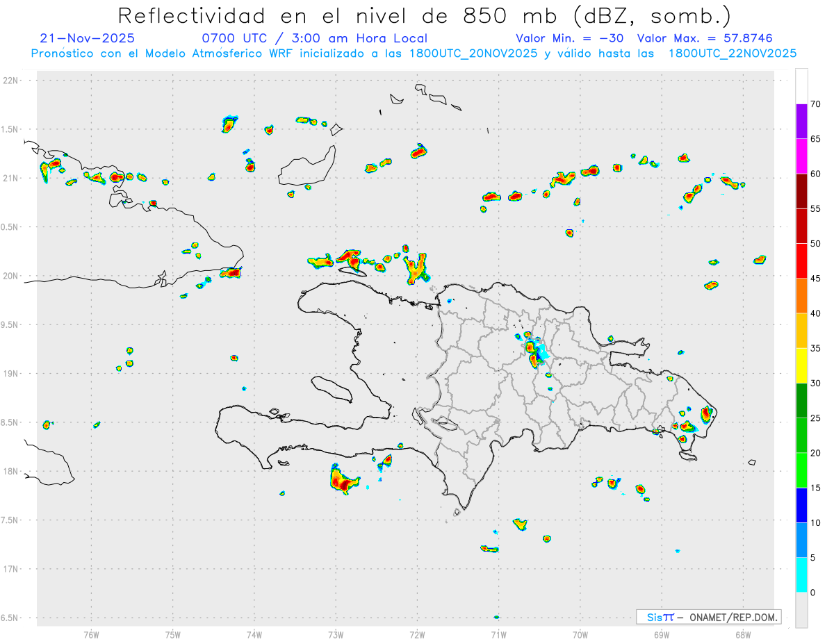This screenshot has height=644, width=834.
Task: Click the amber 35-40 dBZ colorbar segment
Action: (802, 331)
